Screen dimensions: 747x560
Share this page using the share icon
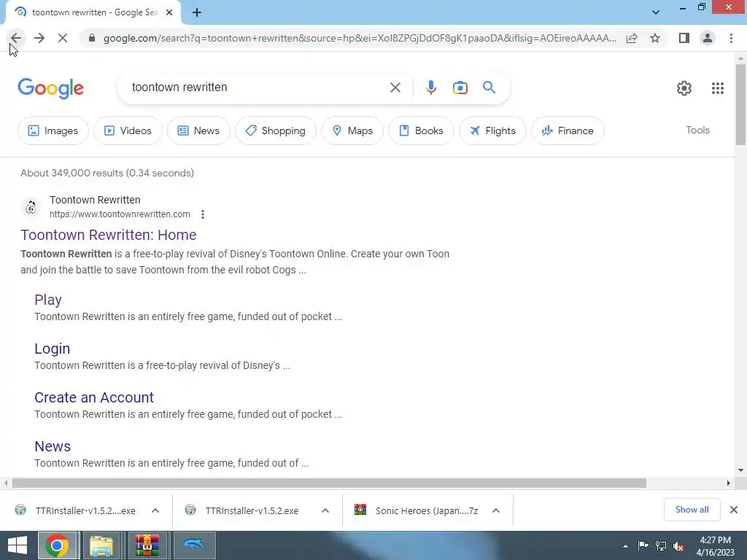point(632,38)
